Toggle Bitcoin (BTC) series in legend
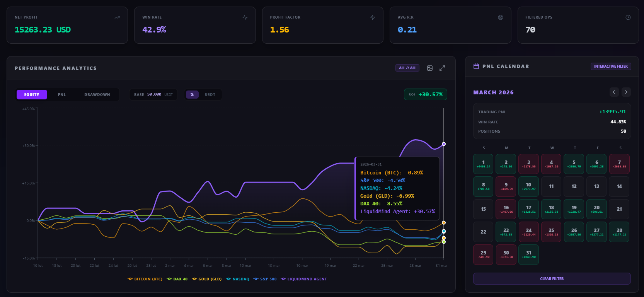 [145, 279]
